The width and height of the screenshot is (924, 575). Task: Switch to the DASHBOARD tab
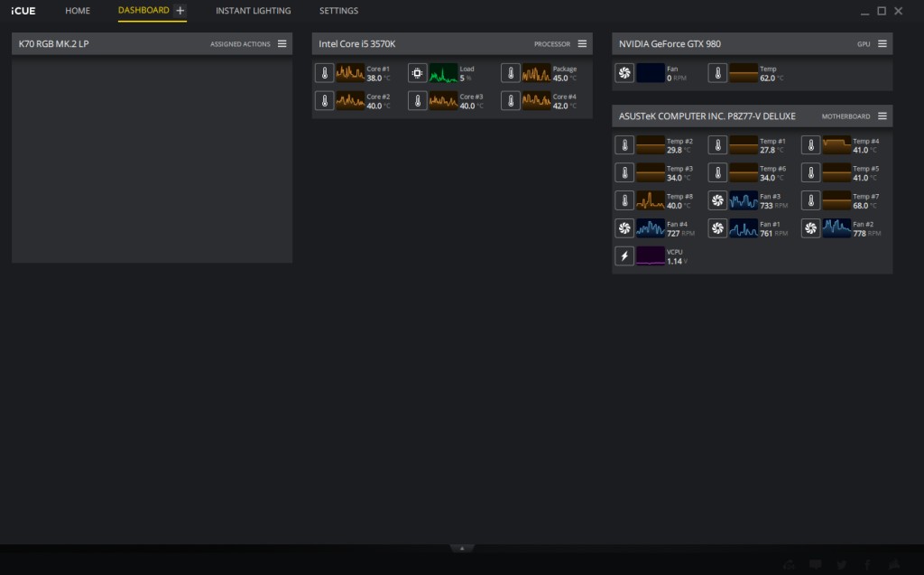(143, 11)
